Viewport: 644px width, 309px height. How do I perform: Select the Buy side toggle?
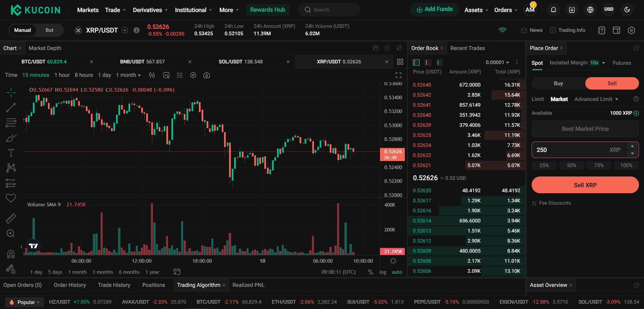(x=558, y=83)
